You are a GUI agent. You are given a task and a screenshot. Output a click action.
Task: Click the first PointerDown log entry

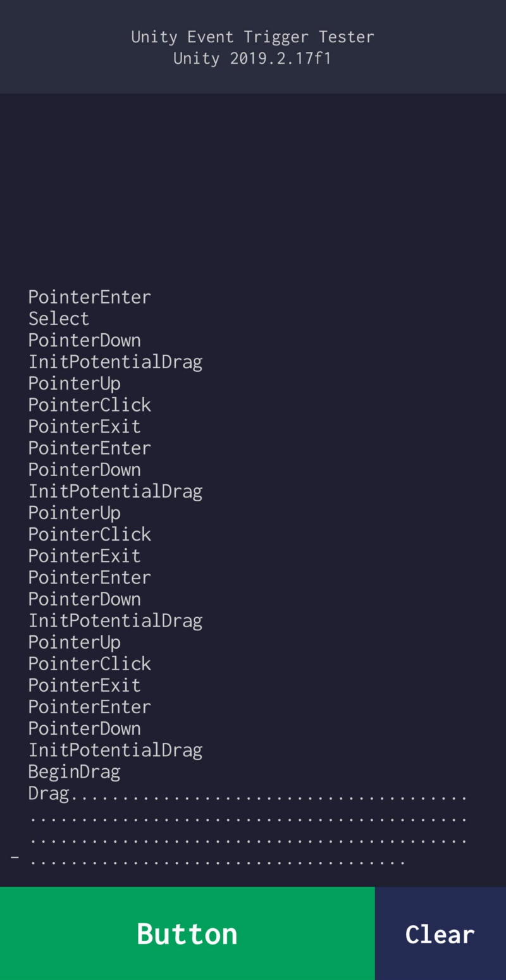tap(84, 340)
